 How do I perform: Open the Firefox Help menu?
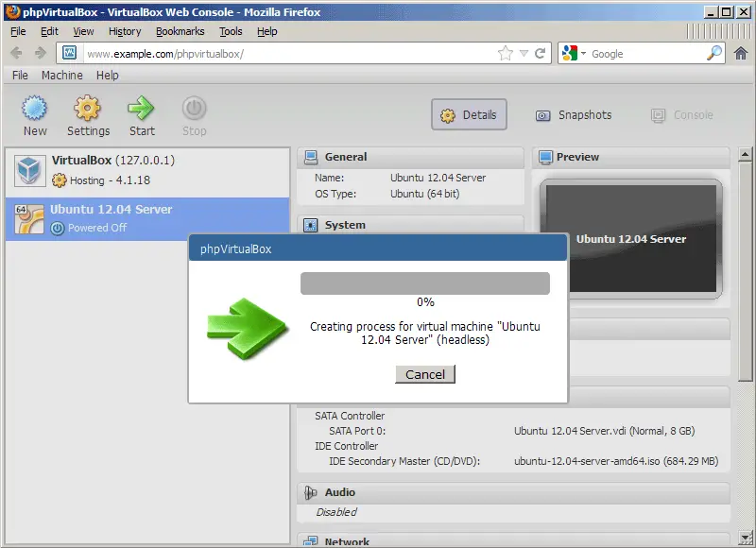tap(267, 31)
